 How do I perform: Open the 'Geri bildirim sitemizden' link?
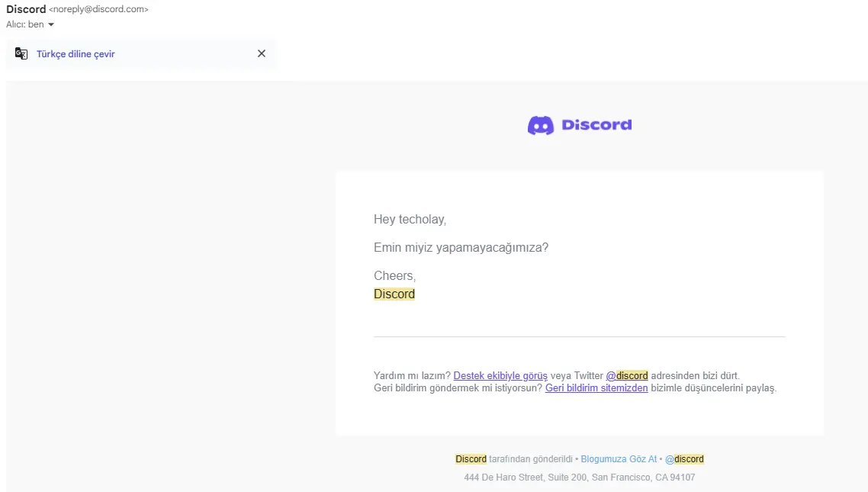(x=596, y=388)
